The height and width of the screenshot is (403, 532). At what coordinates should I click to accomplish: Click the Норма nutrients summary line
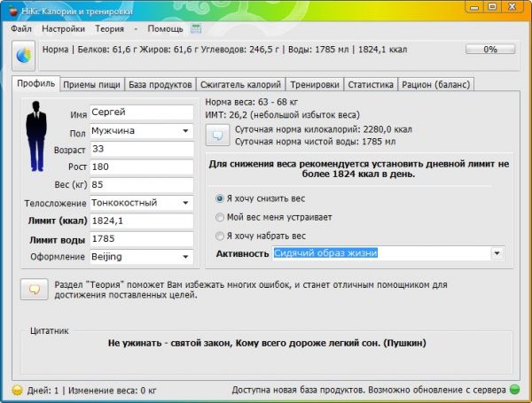[x=224, y=50]
